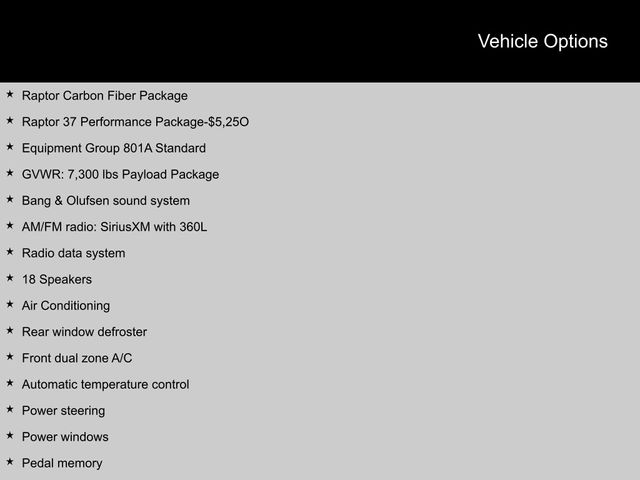Click the Rear window defroster option
Viewport: 640px width, 480px height.
pos(84,332)
